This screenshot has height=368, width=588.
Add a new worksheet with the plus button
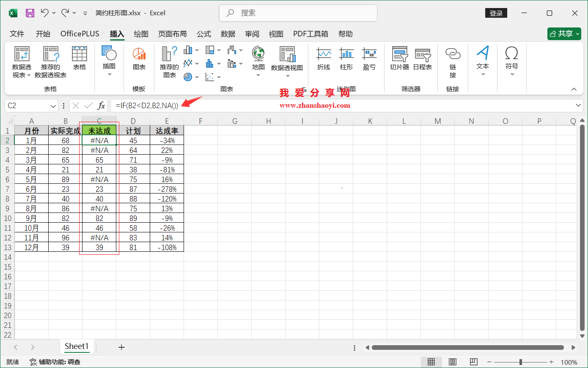[x=121, y=347]
